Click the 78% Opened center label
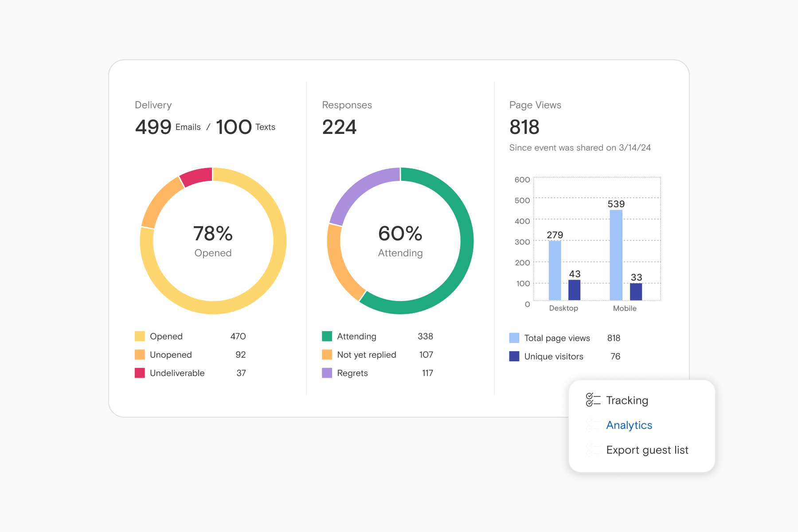Screen dimensions: 798x532 point(213,241)
